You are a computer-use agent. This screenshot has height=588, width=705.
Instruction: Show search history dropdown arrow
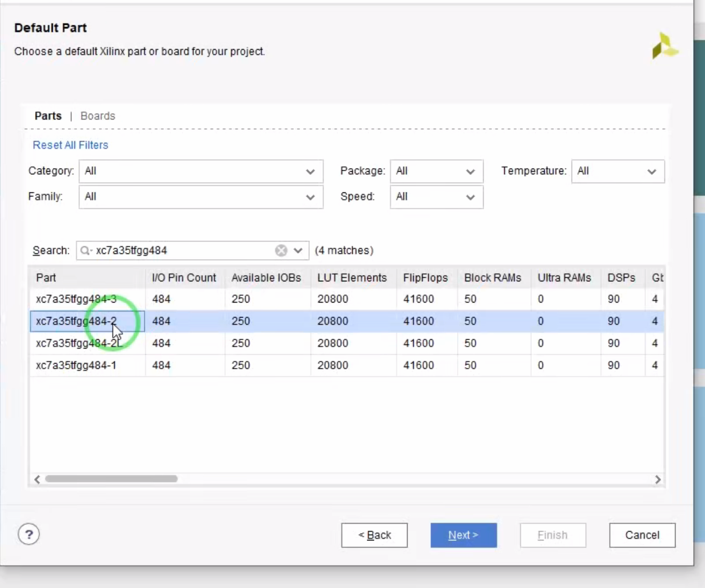(298, 251)
